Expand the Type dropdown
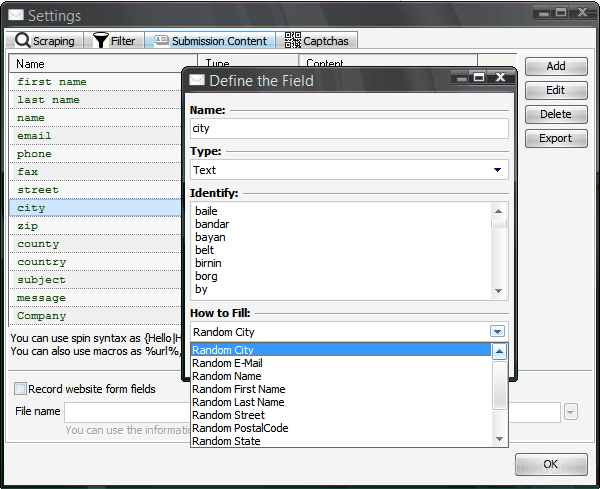 click(x=498, y=170)
